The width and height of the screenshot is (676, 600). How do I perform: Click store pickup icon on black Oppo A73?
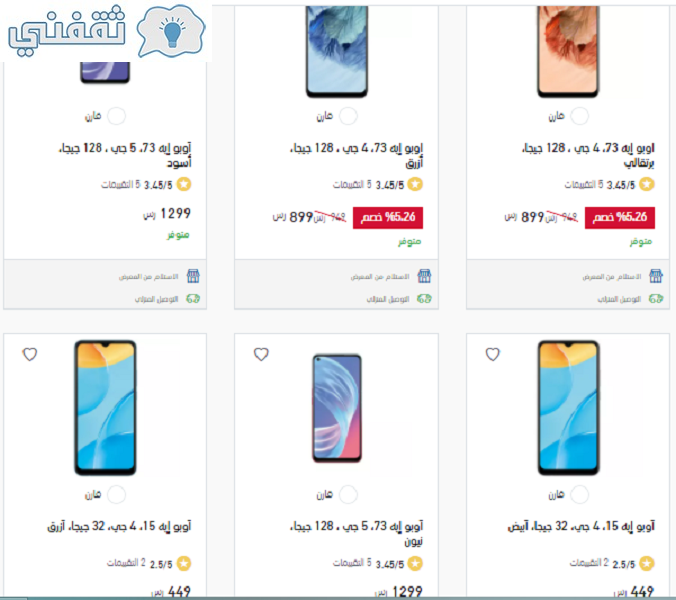[x=193, y=276]
